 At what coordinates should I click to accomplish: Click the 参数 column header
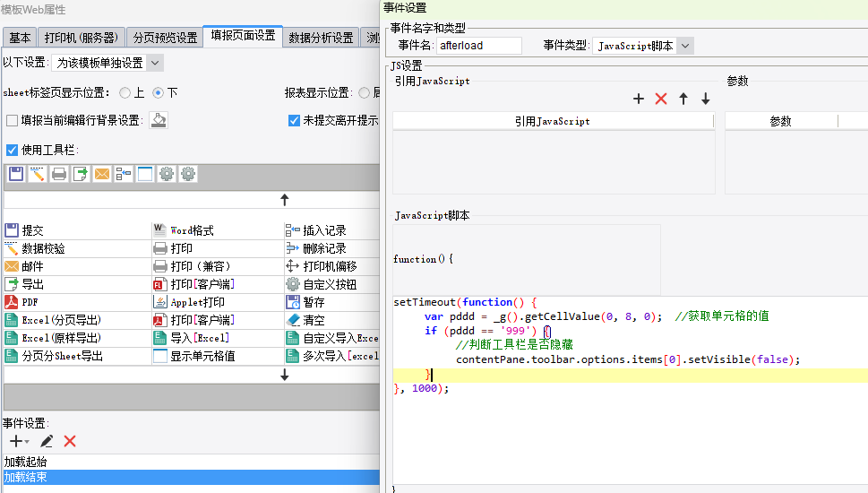point(781,121)
